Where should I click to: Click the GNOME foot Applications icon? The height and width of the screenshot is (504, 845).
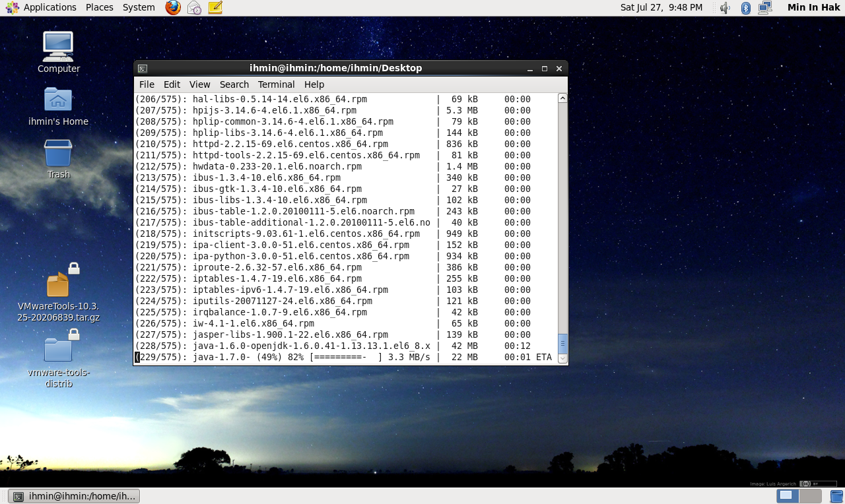click(x=12, y=7)
